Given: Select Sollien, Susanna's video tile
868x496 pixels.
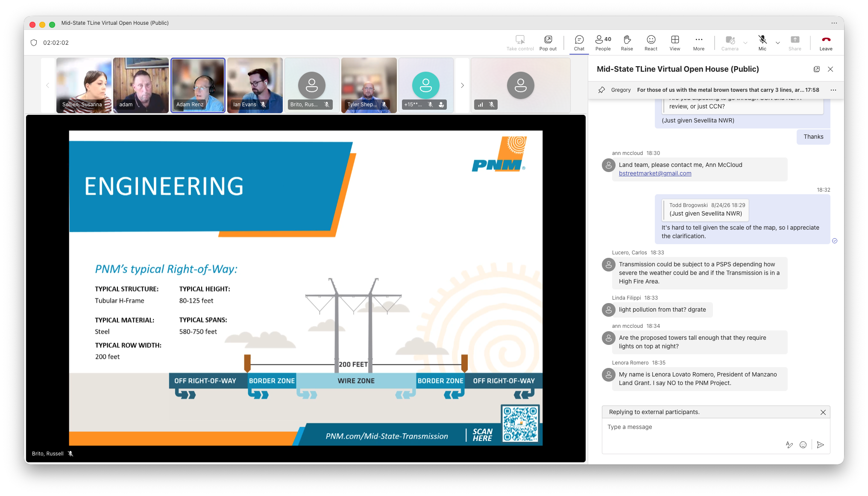Looking at the screenshot, I should [x=84, y=85].
